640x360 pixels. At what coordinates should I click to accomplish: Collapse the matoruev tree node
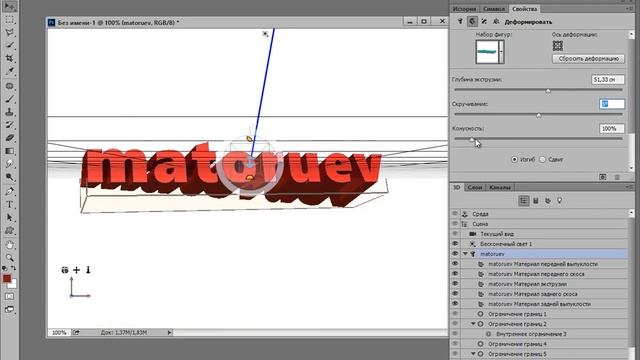click(x=465, y=253)
